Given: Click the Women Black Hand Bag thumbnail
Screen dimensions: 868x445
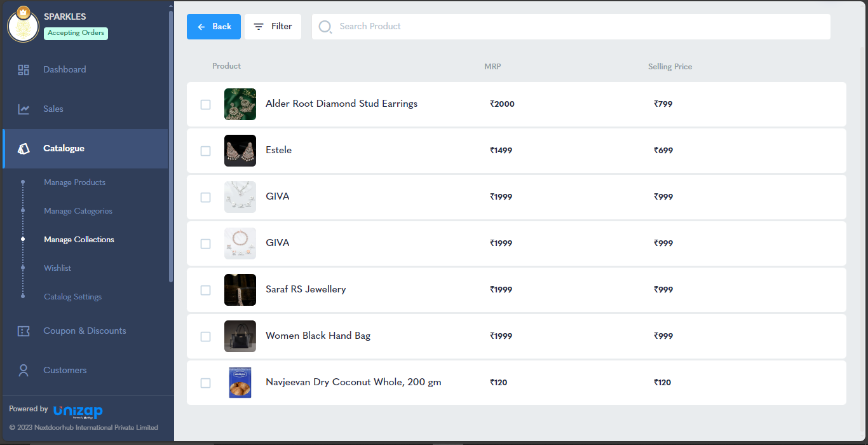Looking at the screenshot, I should (x=240, y=336).
